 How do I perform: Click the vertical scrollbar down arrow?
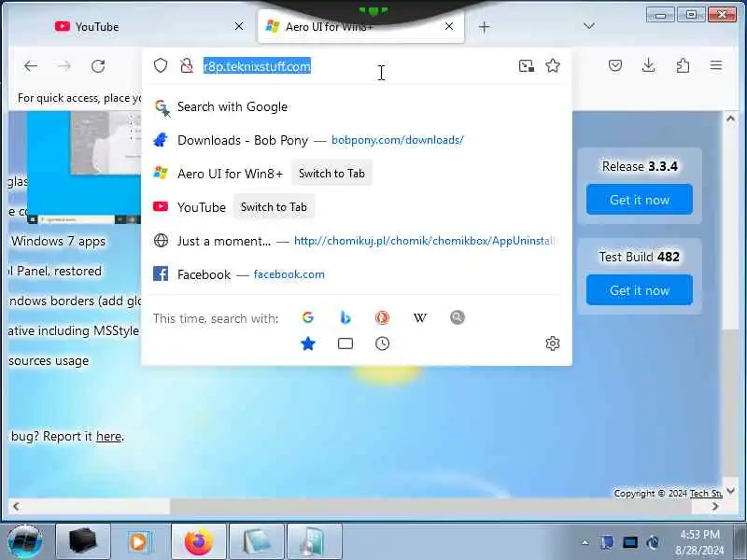pyautogui.click(x=730, y=490)
